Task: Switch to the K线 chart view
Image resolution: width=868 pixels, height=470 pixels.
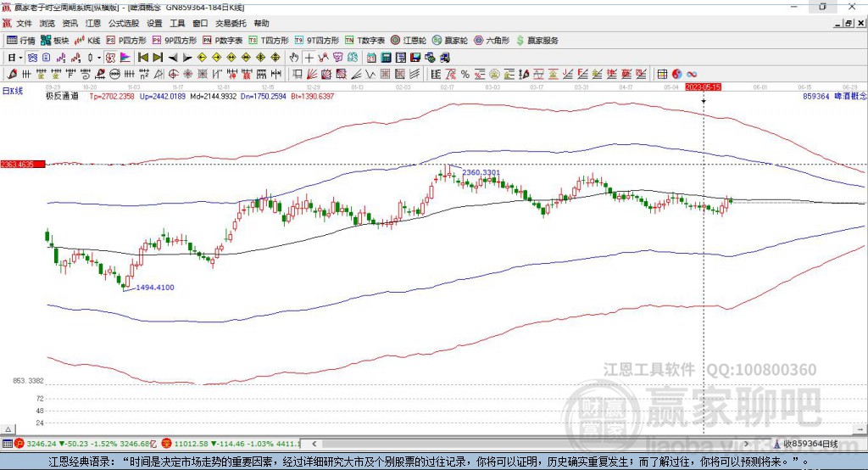Action: (x=87, y=41)
